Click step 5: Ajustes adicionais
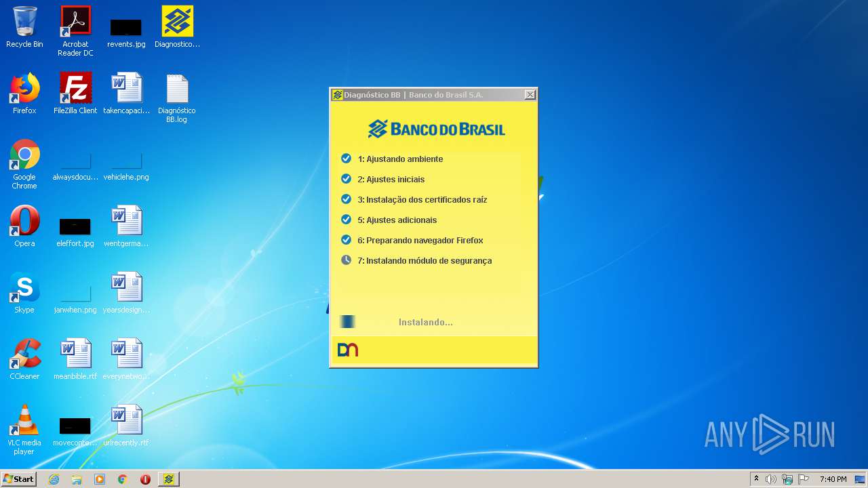The image size is (868, 488). 397,220
